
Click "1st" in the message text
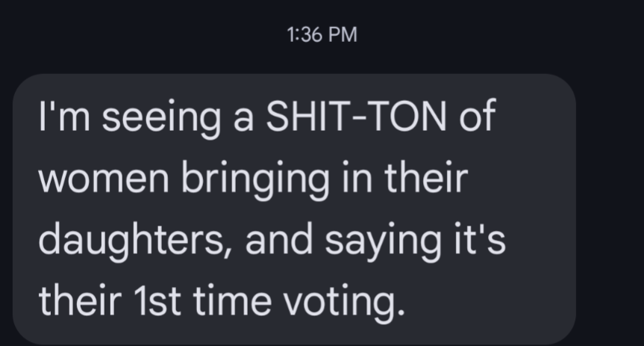(157, 301)
